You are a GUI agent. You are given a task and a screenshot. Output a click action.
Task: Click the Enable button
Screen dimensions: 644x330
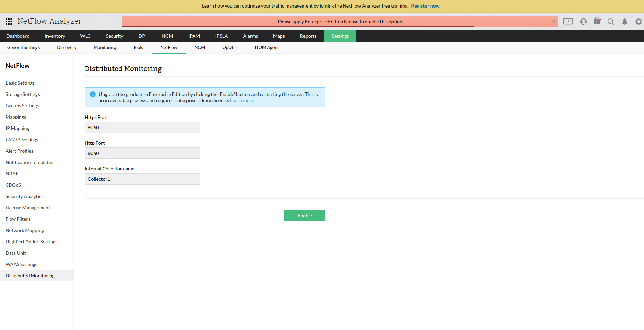(305, 216)
